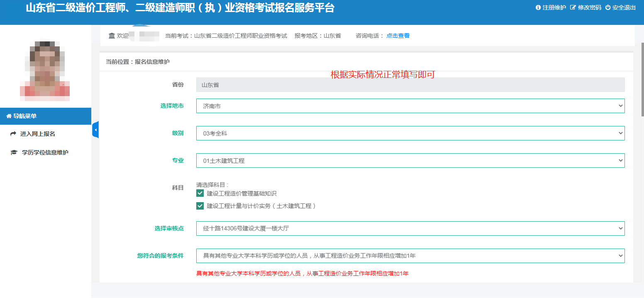This screenshot has width=644, height=302.
Task: Collapse the sidebar using the blue arrow tab
Action: (x=96, y=130)
